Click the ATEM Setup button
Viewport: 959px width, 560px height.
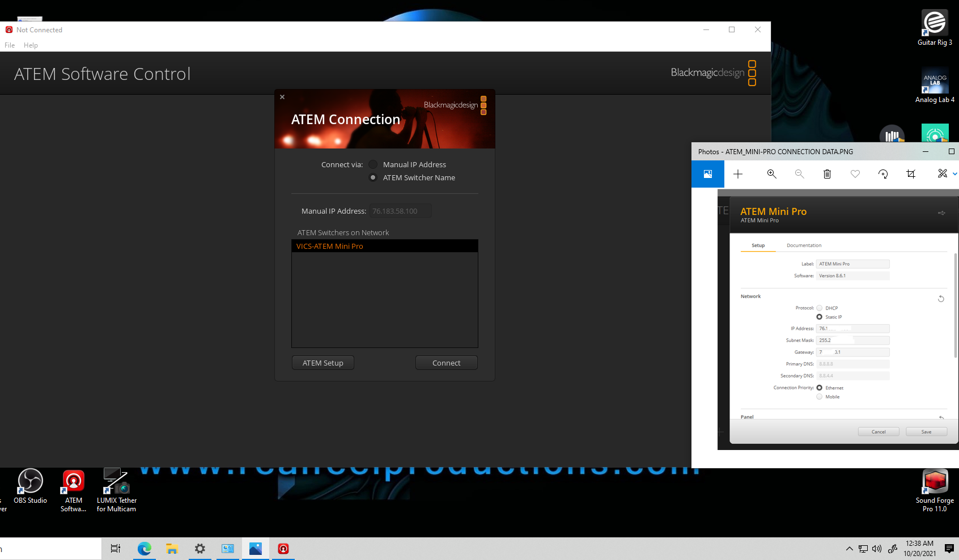323,363
